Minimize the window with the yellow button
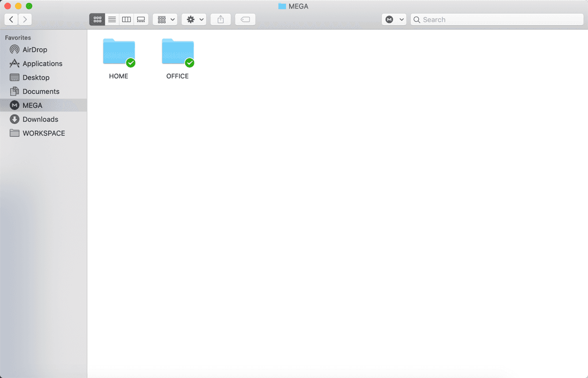This screenshot has height=378, width=588. [18, 6]
